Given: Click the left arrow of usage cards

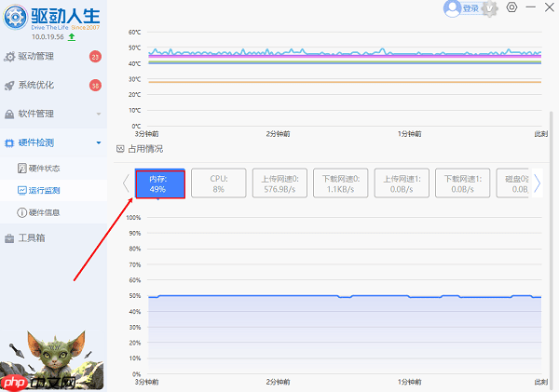Looking at the screenshot, I should point(126,183).
